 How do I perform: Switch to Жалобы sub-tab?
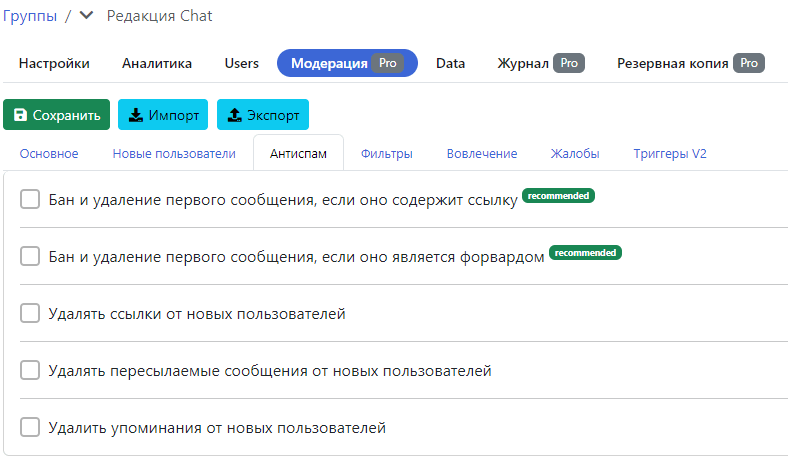tap(575, 154)
